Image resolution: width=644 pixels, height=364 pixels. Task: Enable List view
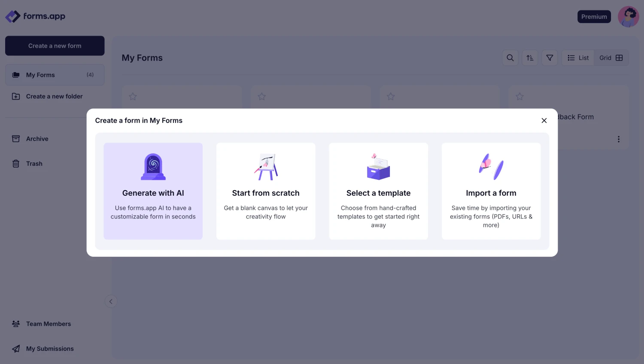click(x=577, y=58)
